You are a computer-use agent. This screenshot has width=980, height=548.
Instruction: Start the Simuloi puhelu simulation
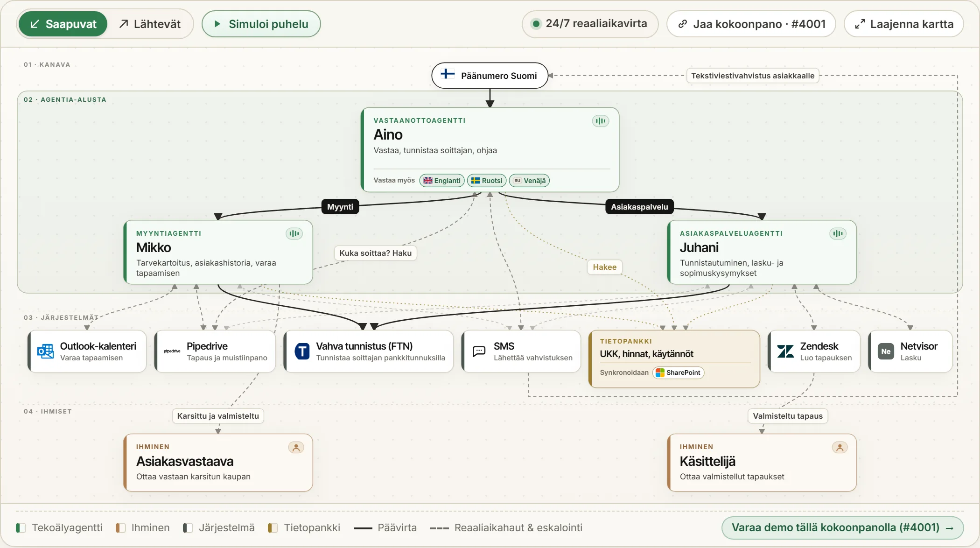(x=261, y=24)
